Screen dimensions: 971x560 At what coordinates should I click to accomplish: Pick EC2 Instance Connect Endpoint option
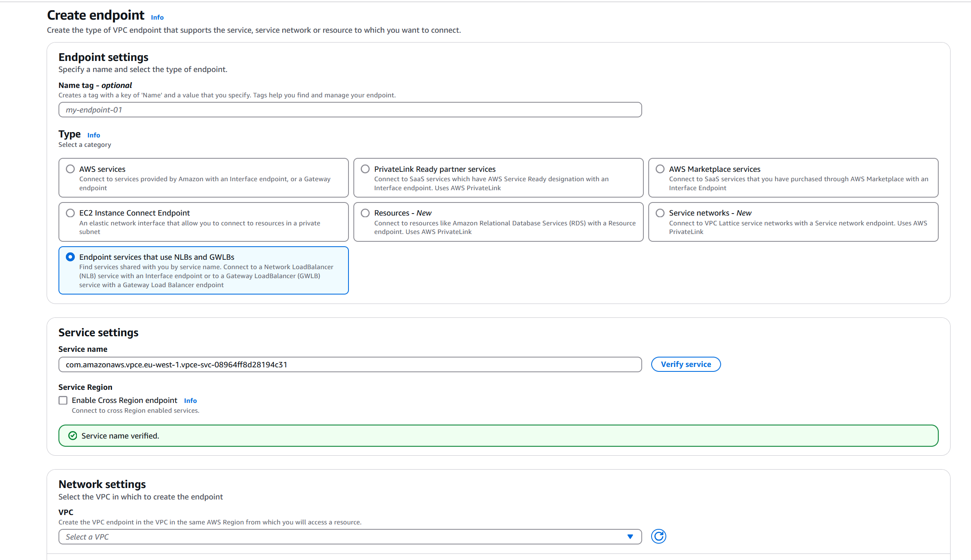[x=70, y=213]
